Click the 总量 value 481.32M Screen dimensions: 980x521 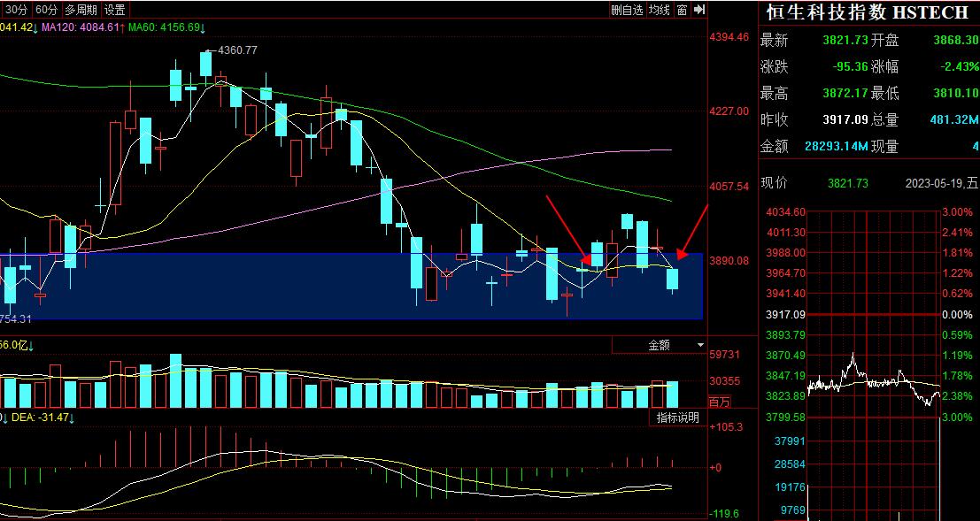point(953,120)
